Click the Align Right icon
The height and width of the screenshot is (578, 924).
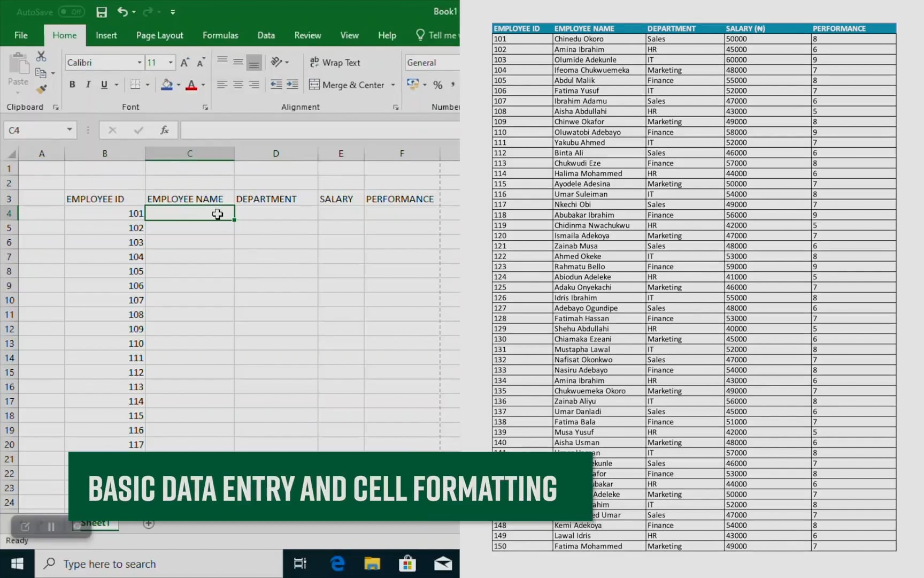tap(254, 85)
